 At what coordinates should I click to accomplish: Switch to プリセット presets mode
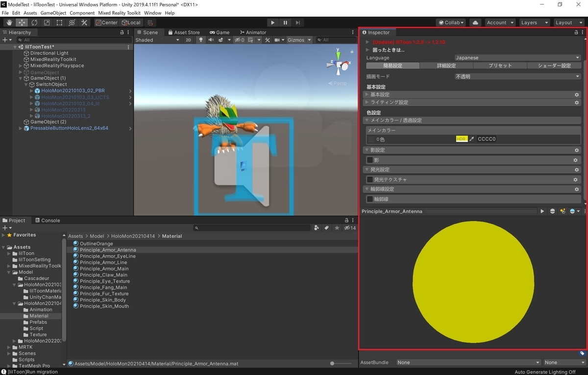[500, 66]
